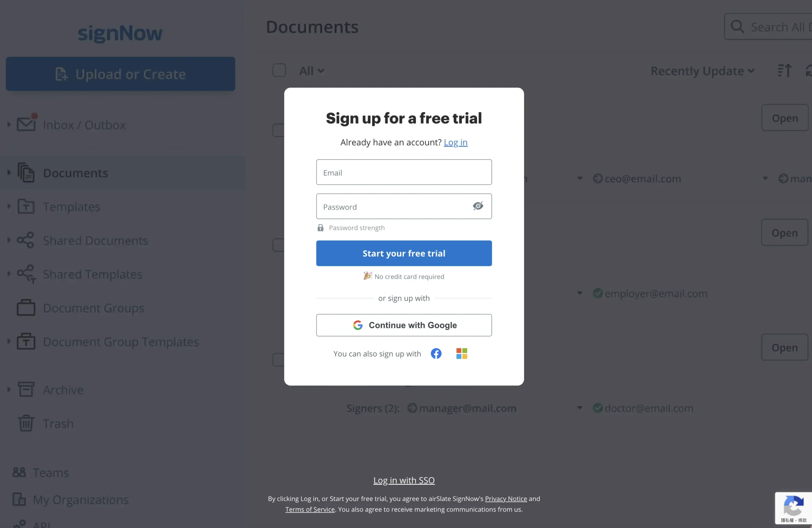Check the select-all documents checkbox
The width and height of the screenshot is (812, 528).
point(279,70)
